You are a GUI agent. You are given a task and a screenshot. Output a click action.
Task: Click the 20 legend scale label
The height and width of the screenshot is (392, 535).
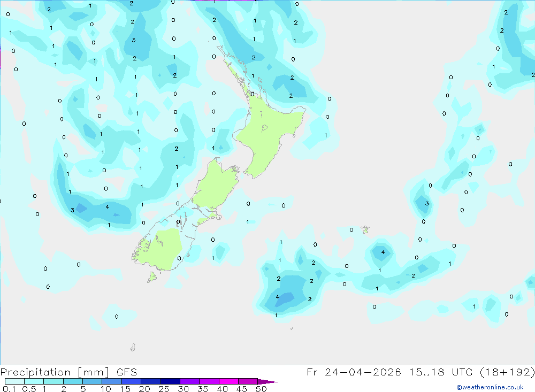coord(144,389)
